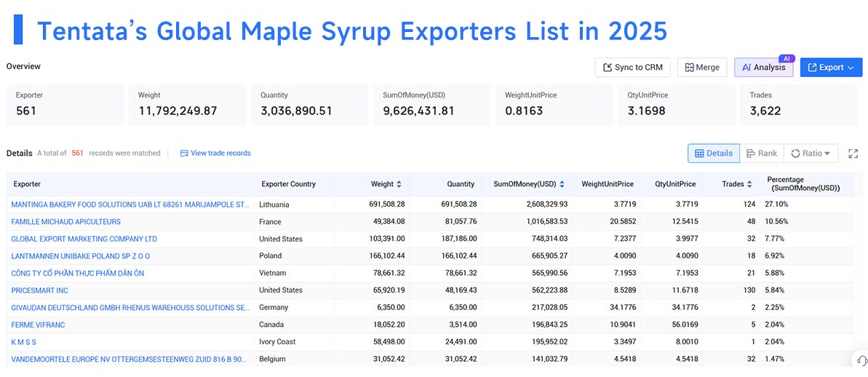The image size is (868, 377).
Task: Click SumOfMoney value 2,608,329.93
Action: tap(544, 205)
